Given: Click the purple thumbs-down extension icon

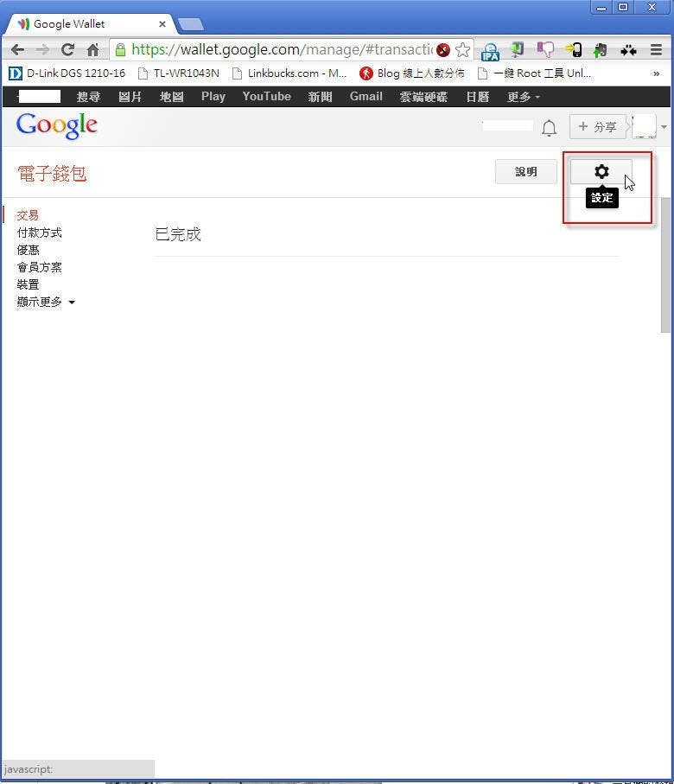Looking at the screenshot, I should [x=545, y=49].
